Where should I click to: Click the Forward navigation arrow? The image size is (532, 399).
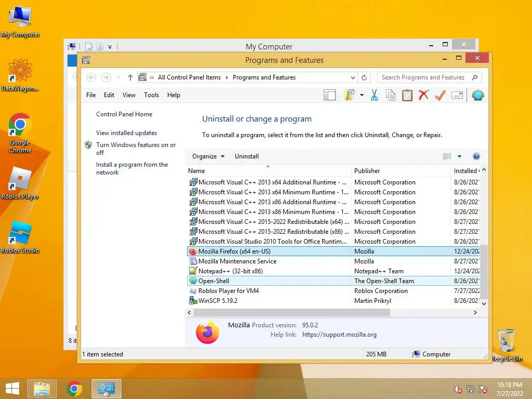(x=106, y=77)
